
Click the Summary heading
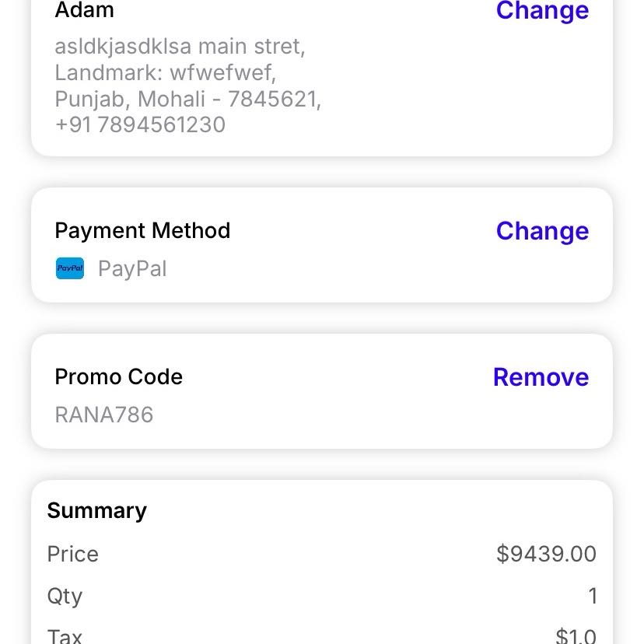[x=96, y=510]
